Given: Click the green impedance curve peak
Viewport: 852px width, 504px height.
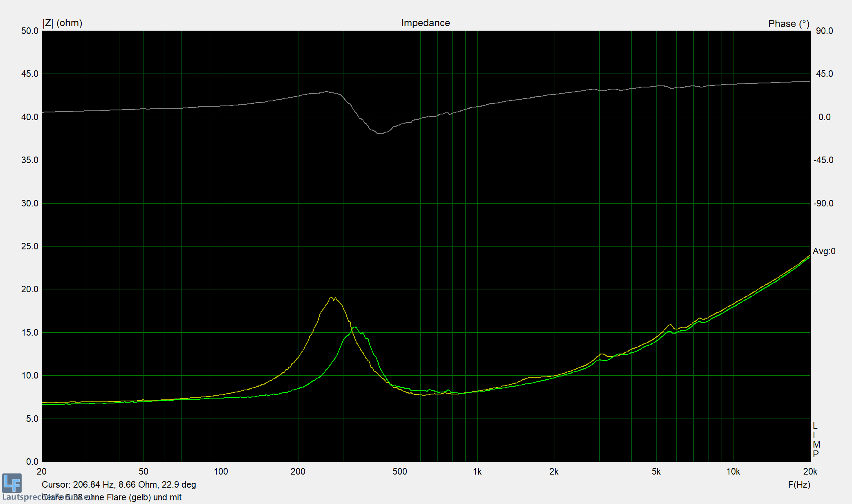Looking at the screenshot, I should [x=354, y=327].
